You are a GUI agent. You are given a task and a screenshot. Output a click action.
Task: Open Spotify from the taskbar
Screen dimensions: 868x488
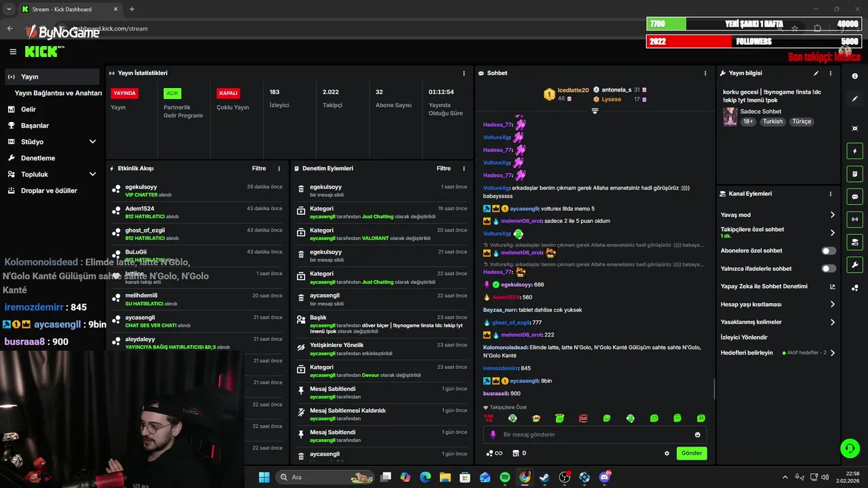pyautogui.click(x=505, y=477)
